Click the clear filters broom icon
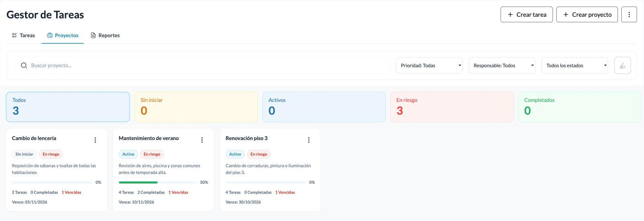This screenshot has width=644, height=221. [x=623, y=66]
